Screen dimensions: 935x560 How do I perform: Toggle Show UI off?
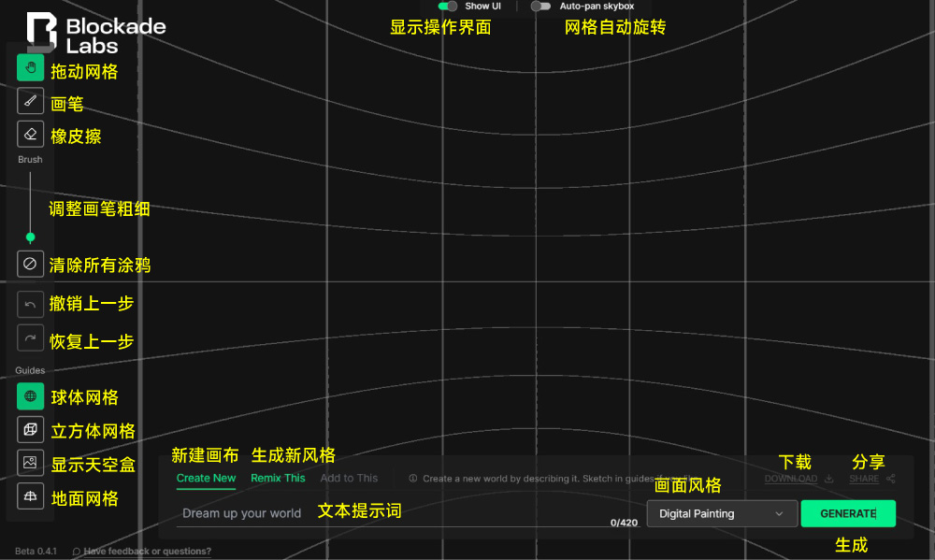[447, 6]
